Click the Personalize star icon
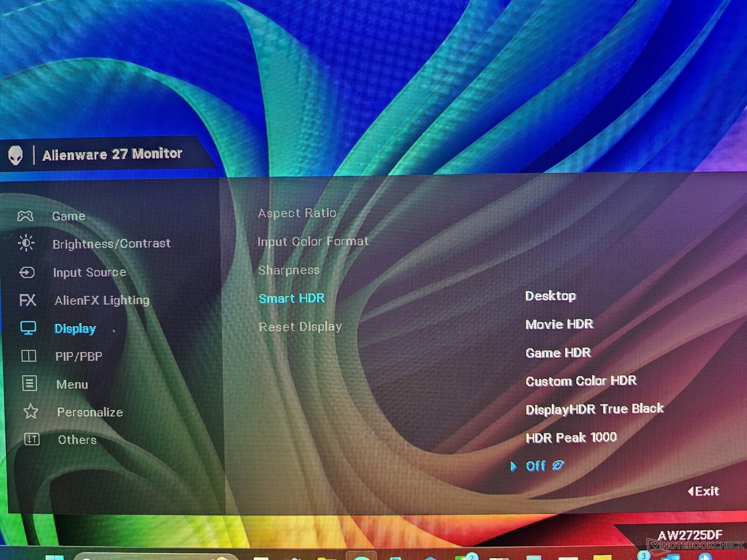 point(31,411)
